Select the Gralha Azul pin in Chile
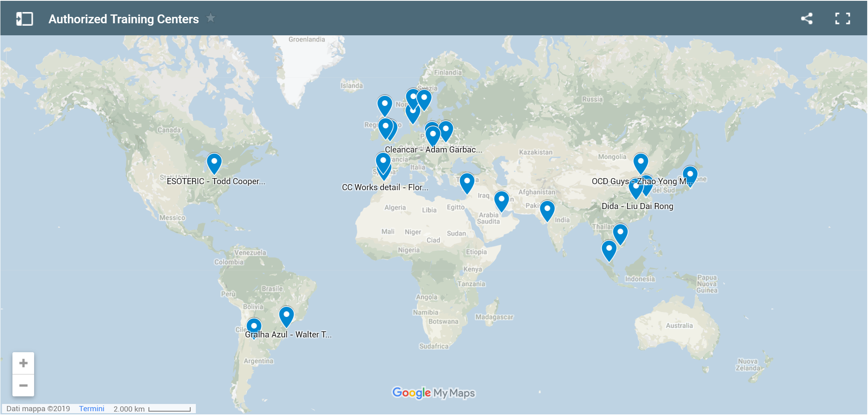868x416 pixels. click(254, 327)
